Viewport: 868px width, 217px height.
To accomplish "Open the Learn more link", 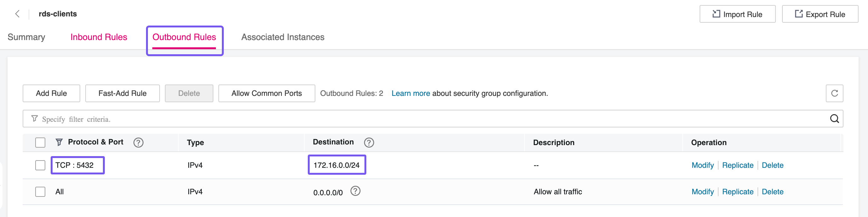I will pyautogui.click(x=410, y=93).
